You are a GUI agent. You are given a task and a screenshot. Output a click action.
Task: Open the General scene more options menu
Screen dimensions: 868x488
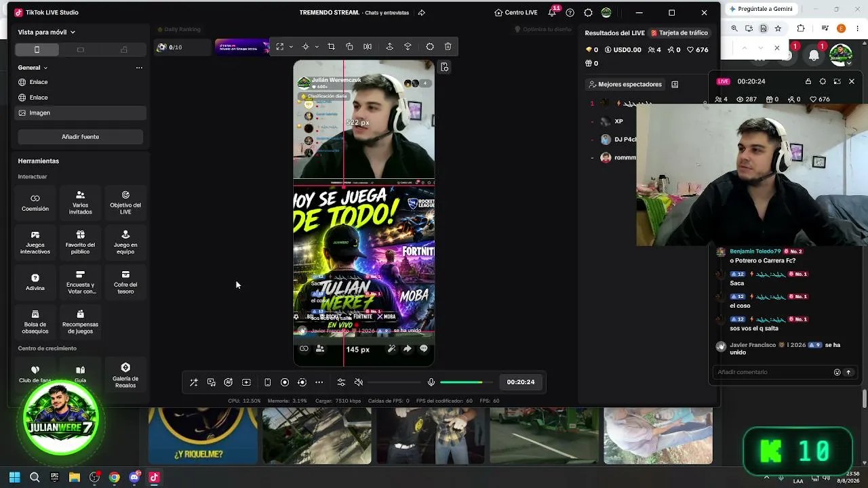pyautogui.click(x=139, y=68)
